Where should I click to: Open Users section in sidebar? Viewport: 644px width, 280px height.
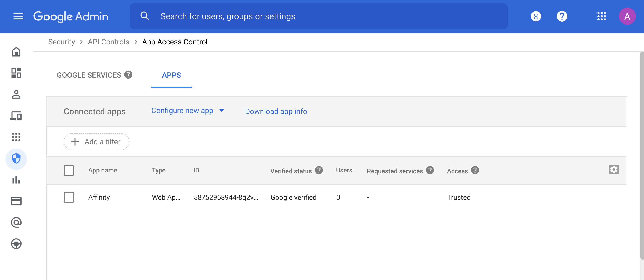[x=16, y=94]
